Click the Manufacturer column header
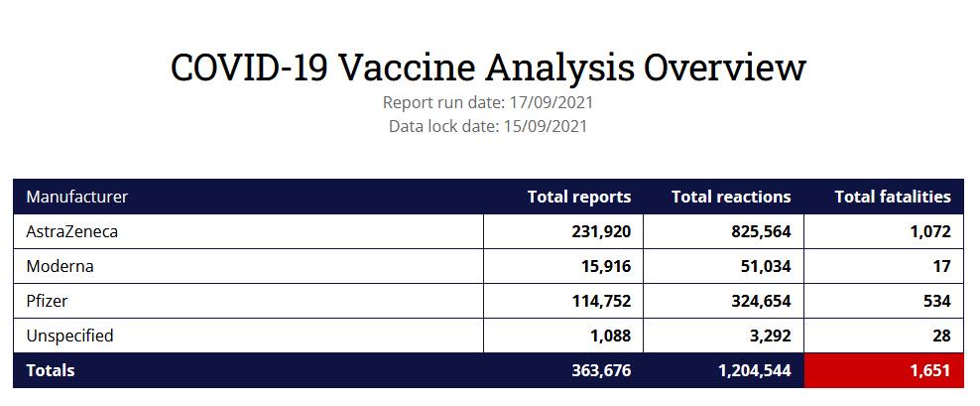 [x=76, y=197]
